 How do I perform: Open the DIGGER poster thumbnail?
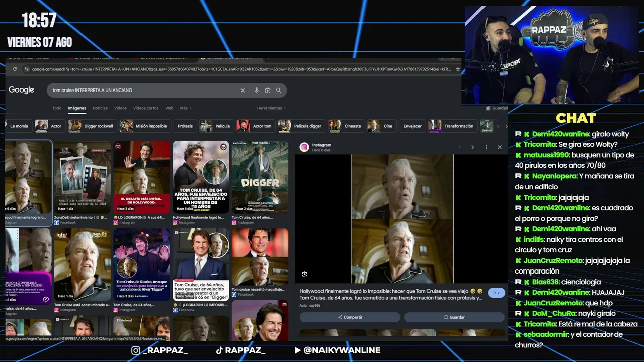[x=260, y=177]
